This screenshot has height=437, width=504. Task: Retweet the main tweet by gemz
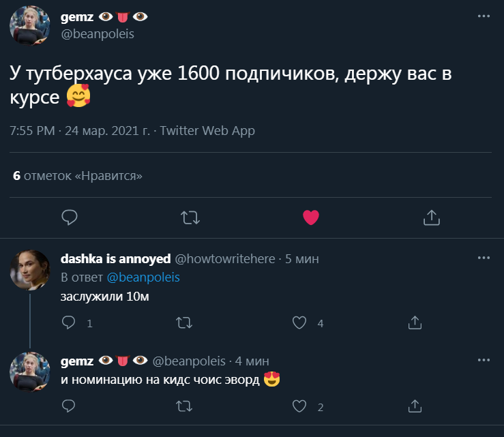tap(190, 217)
